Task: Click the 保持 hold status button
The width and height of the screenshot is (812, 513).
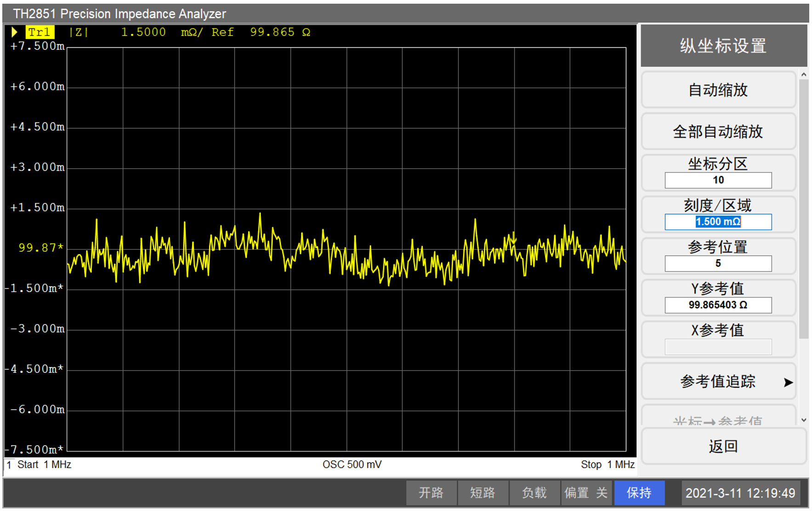Action: pos(639,493)
